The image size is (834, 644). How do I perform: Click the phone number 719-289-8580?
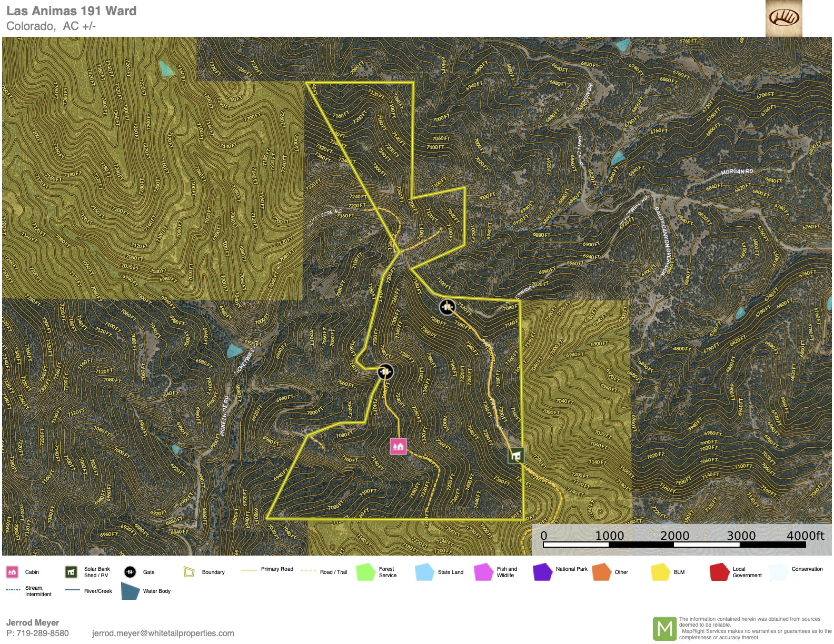point(42,633)
